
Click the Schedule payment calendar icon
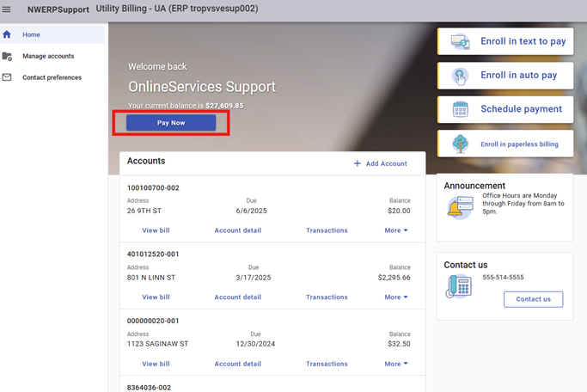[460, 109]
